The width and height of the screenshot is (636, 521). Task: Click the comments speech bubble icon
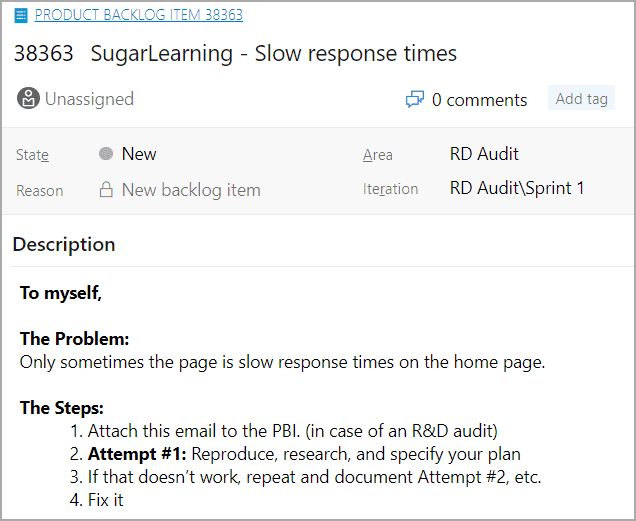(x=414, y=100)
